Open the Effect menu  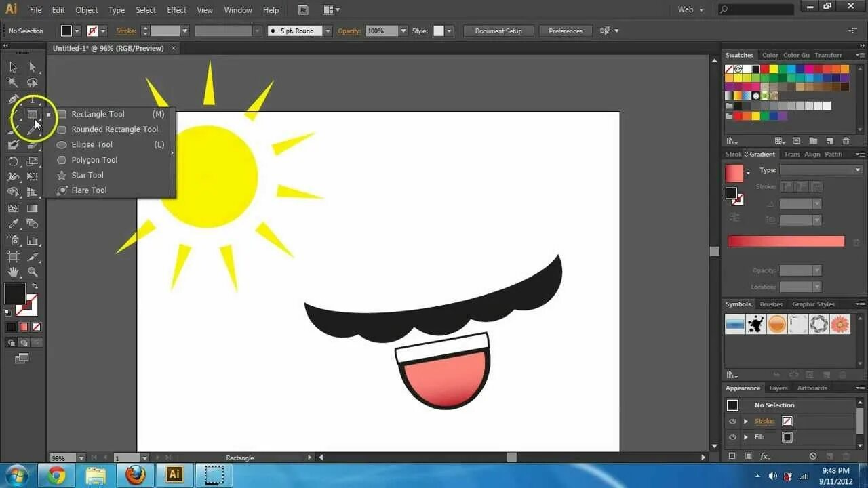point(176,10)
